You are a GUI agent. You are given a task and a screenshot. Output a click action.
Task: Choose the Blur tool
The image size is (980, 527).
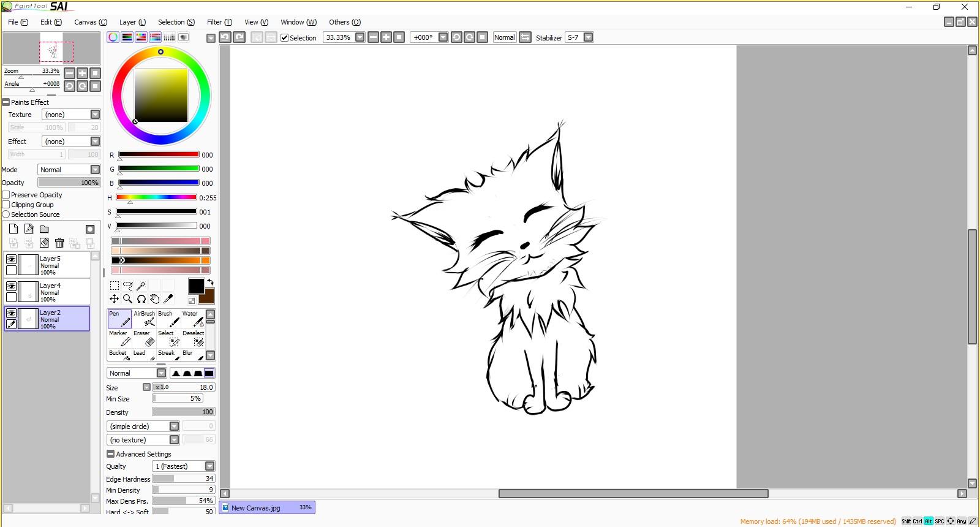[194, 355]
